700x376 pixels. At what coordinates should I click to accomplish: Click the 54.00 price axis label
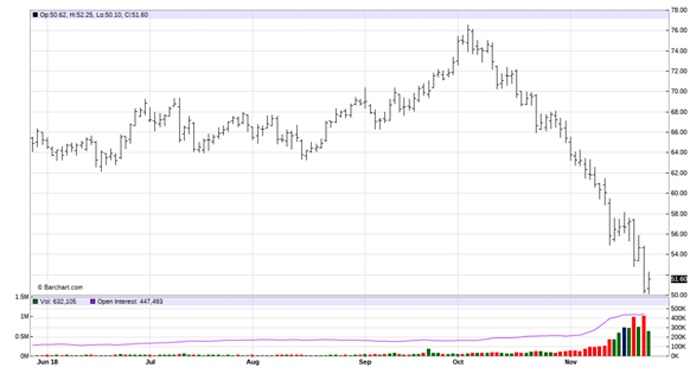679,254
